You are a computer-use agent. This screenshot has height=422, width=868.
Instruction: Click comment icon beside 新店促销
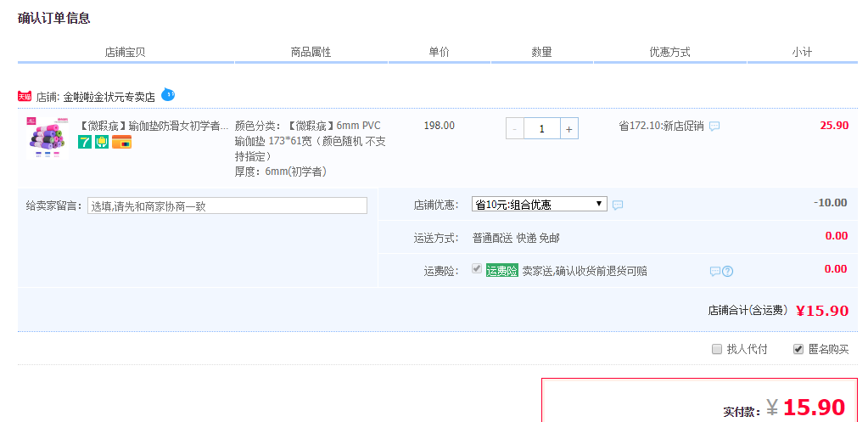pyautogui.click(x=714, y=127)
